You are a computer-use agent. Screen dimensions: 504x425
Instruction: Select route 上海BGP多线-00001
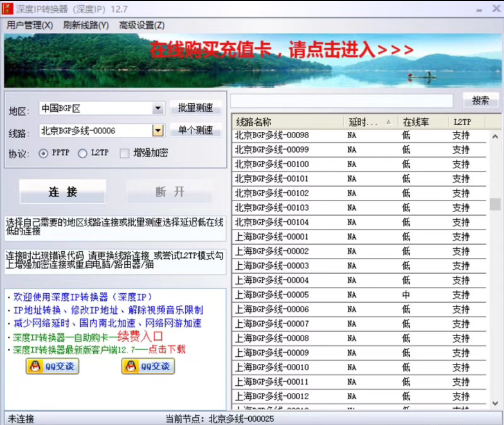click(x=359, y=236)
